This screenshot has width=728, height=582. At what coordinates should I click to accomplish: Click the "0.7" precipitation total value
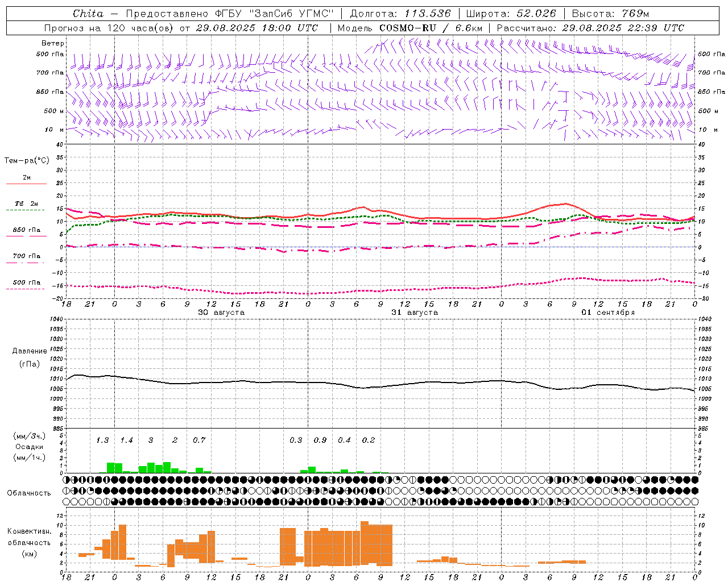point(199,440)
